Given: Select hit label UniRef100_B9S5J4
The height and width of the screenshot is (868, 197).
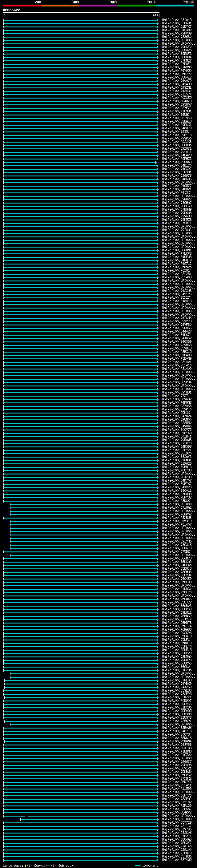Looking at the screenshot, I should point(177,132).
